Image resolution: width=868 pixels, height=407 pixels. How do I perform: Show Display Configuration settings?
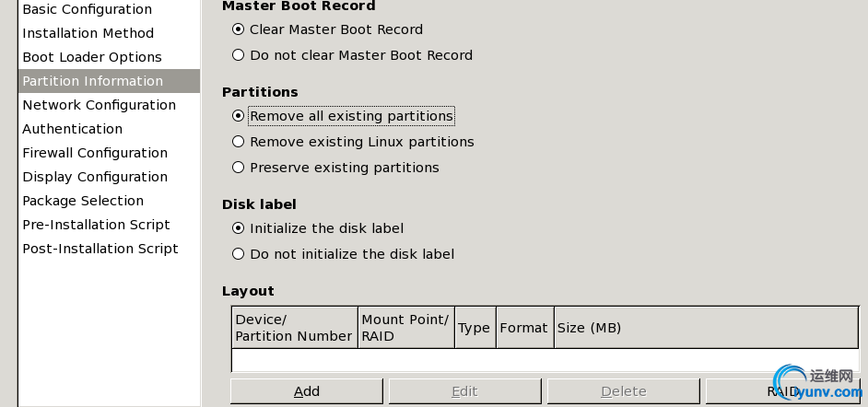point(94,177)
